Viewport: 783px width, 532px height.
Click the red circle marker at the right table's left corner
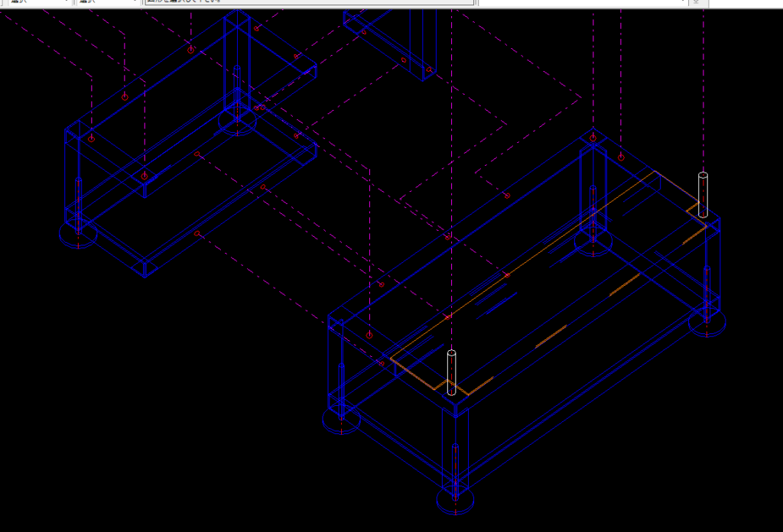coord(369,336)
